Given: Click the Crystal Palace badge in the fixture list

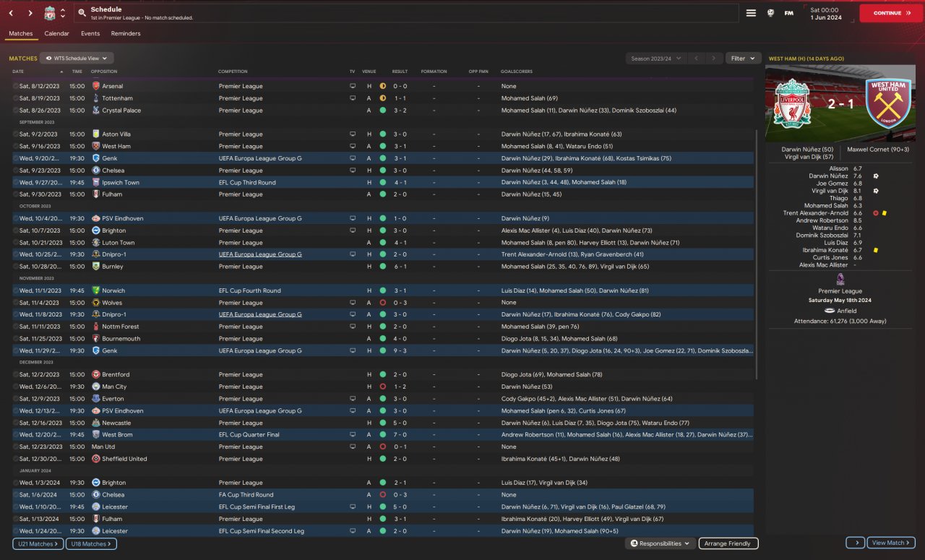Looking at the screenshot, I should [95, 111].
